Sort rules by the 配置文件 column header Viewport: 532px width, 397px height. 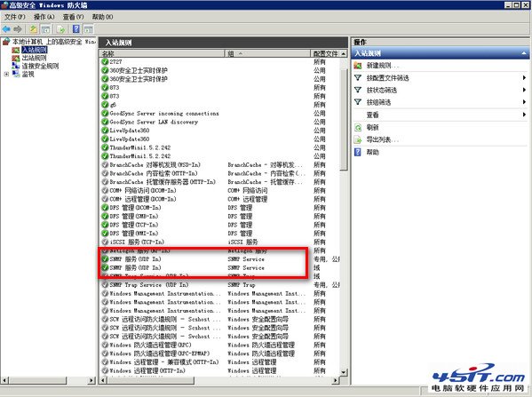[x=326, y=53]
